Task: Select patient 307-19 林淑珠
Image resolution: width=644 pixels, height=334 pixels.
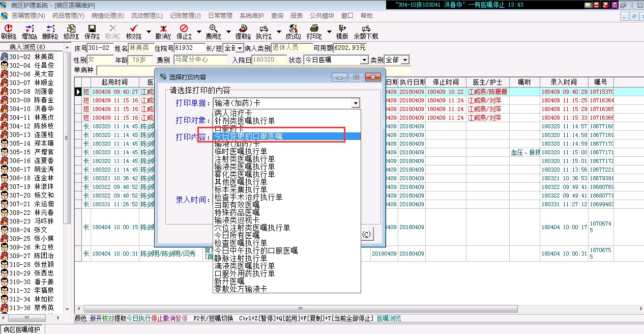Action: point(31,186)
